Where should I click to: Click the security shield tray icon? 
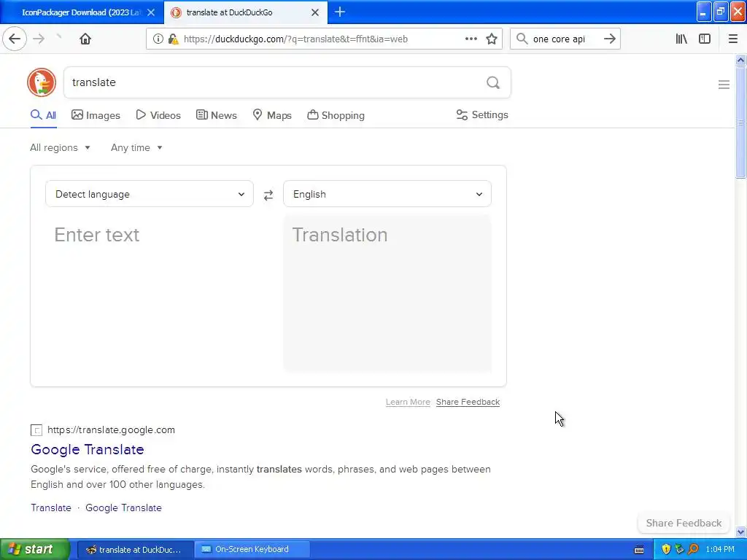(666, 549)
